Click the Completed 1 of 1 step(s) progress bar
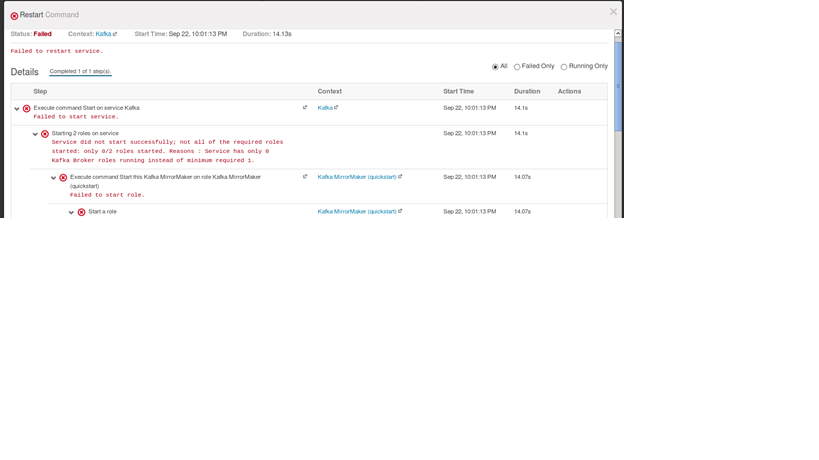Screen dimensions: 819x460 80,72
